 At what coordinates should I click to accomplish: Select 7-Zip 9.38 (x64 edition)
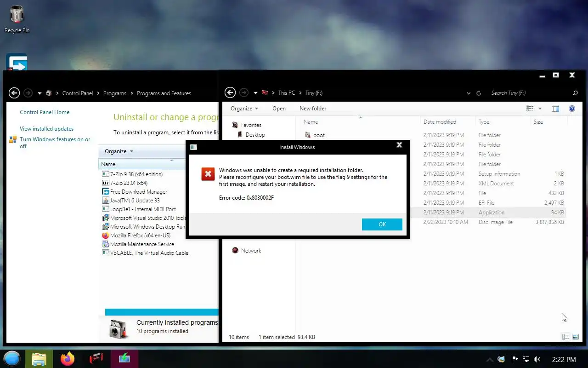point(136,174)
